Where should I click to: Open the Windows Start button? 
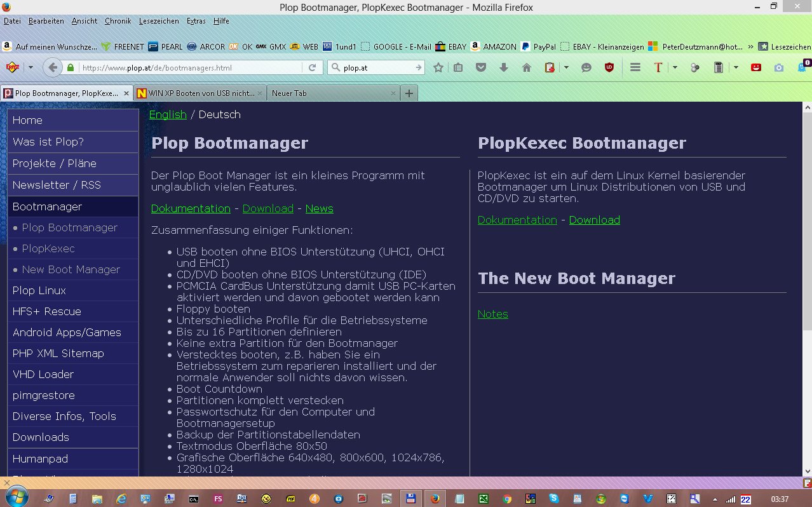click(16, 497)
